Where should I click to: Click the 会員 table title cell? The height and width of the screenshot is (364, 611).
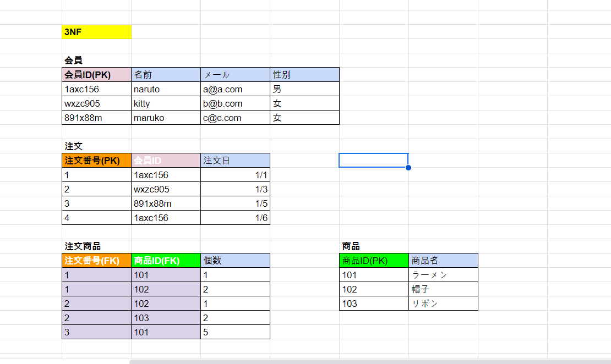[x=97, y=60]
